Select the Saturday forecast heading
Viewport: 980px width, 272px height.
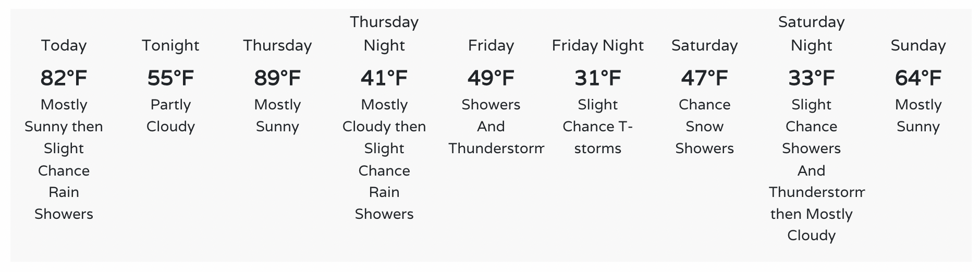[705, 46]
